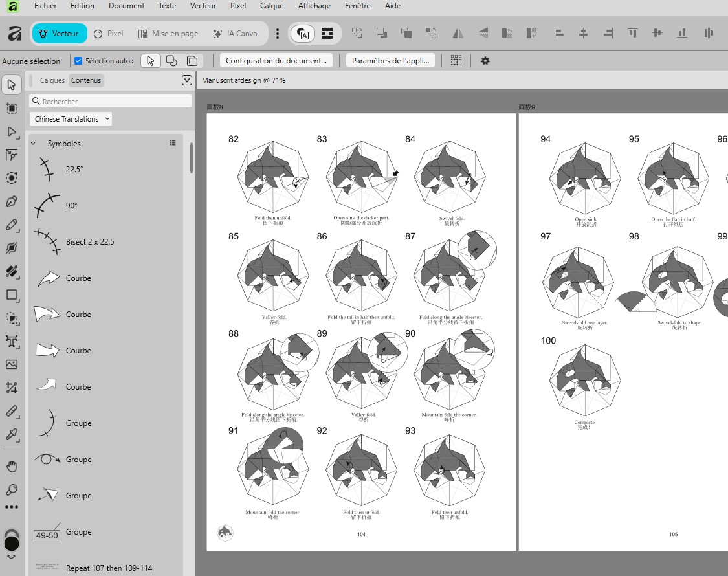Image resolution: width=728 pixels, height=576 pixels.
Task: Click the Flip Vertical icon
Action: (483, 33)
